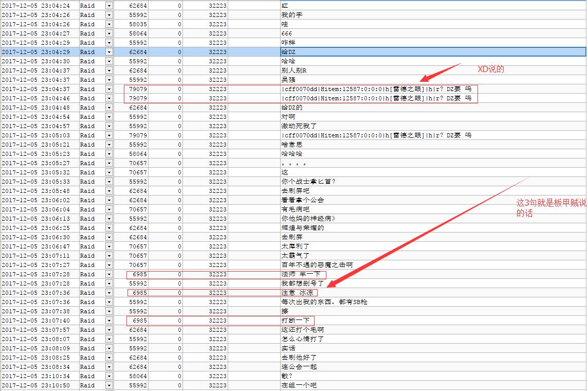Open the Raid dropdown on the 23:05:03 row
The height and width of the screenshot is (391, 588).
point(108,135)
